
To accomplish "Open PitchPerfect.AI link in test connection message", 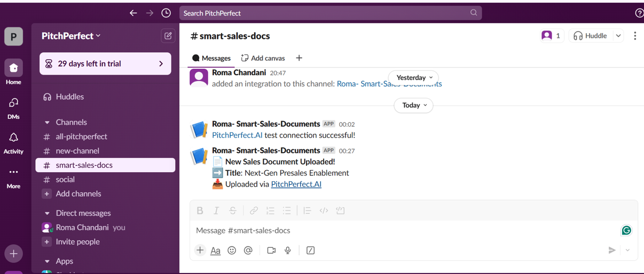I will (x=237, y=135).
